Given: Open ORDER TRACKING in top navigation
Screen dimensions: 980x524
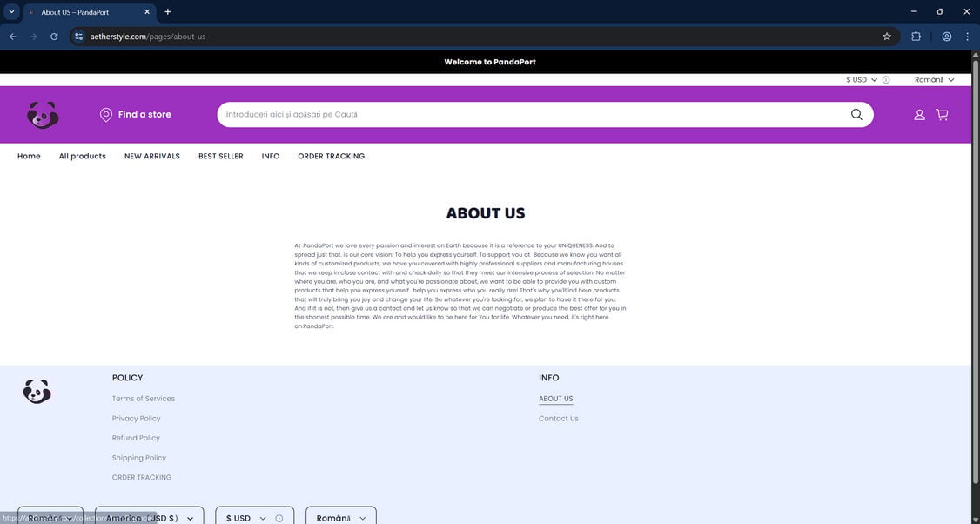Looking at the screenshot, I should [x=332, y=157].
